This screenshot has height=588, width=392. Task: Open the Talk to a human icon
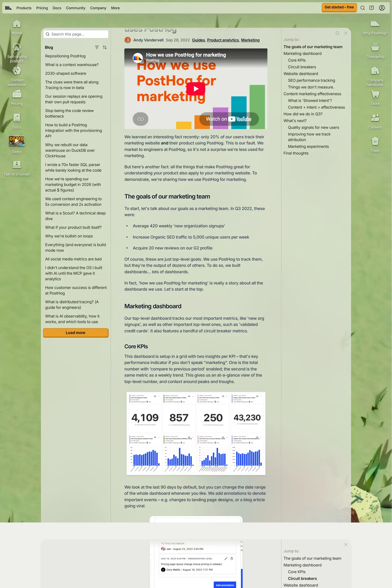point(17,168)
